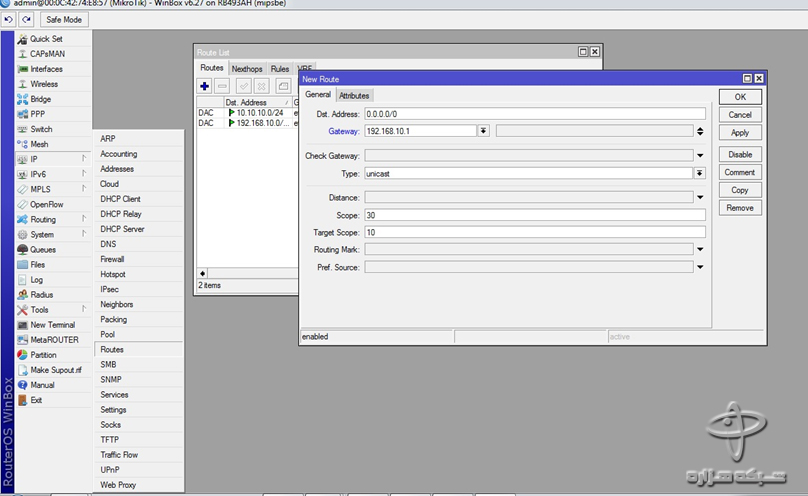The image size is (808, 496).
Task: Open CAPsMAN menu entry
Action: [x=54, y=54]
